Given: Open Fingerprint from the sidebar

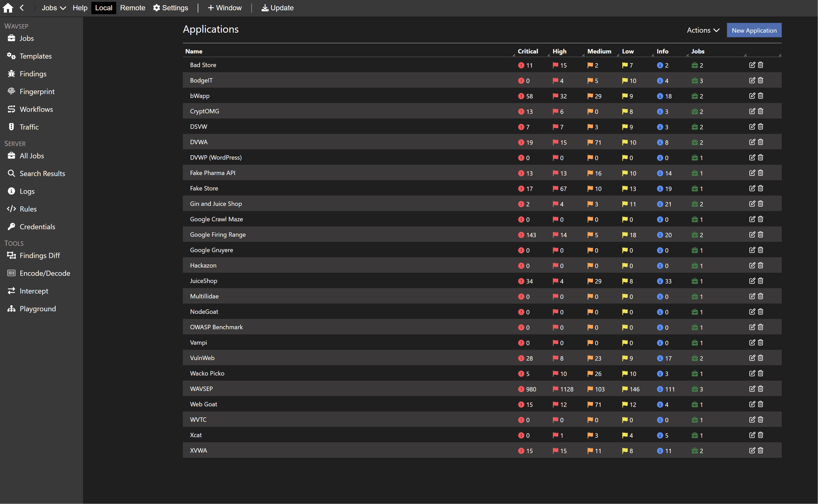Looking at the screenshot, I should [x=37, y=92].
